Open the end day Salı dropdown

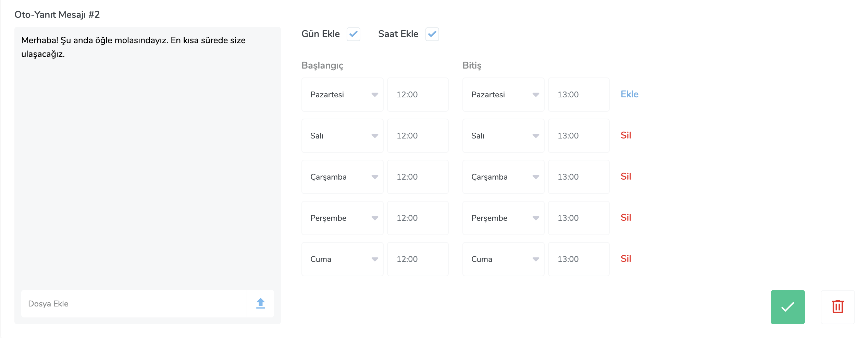(x=503, y=136)
